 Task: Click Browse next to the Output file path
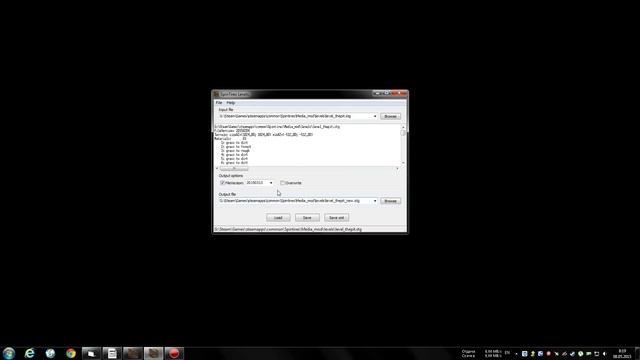[x=390, y=201]
